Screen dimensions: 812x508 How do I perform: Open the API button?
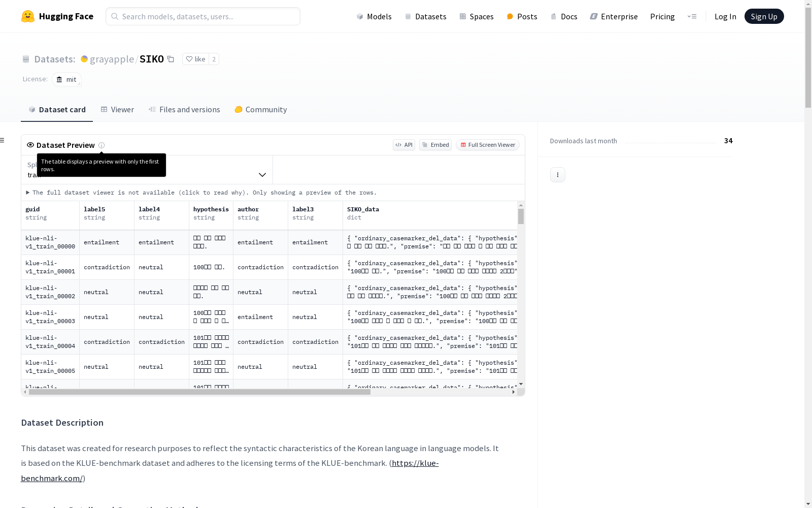[x=404, y=145]
